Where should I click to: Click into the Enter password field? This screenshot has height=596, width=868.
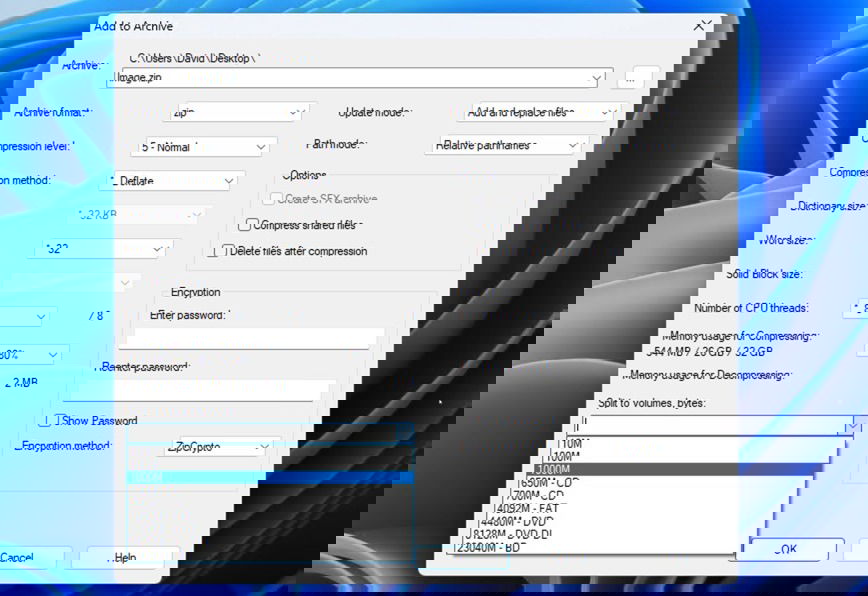point(250,339)
